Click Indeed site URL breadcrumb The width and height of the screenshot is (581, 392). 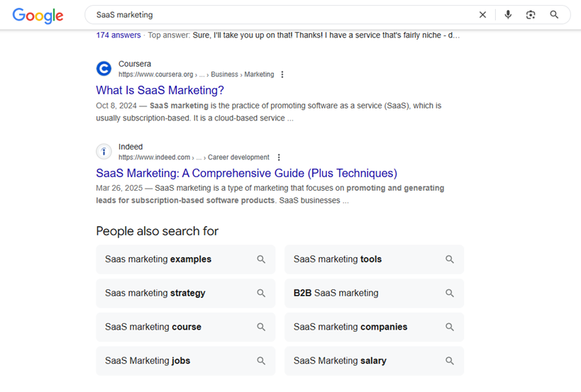[194, 157]
